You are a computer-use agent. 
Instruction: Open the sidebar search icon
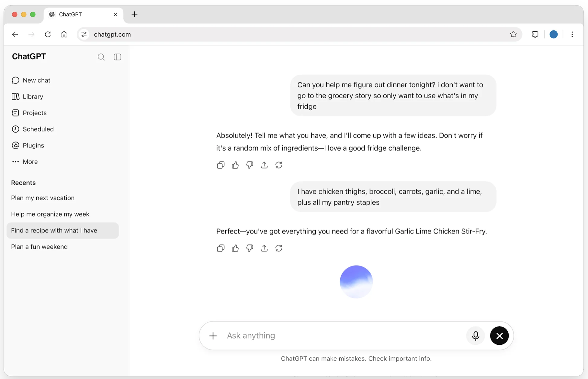(101, 57)
